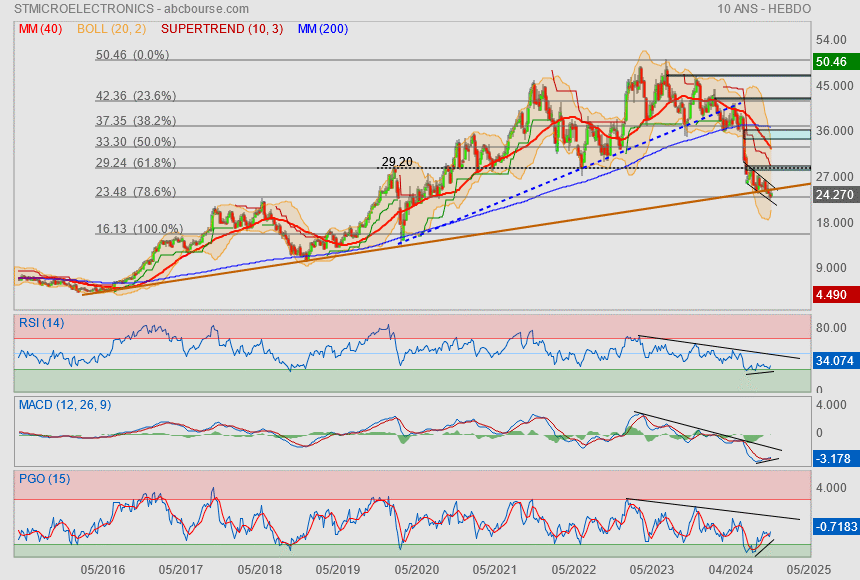860x580 pixels.
Task: Click the 05/2023 date axis label
Action: tap(652, 570)
